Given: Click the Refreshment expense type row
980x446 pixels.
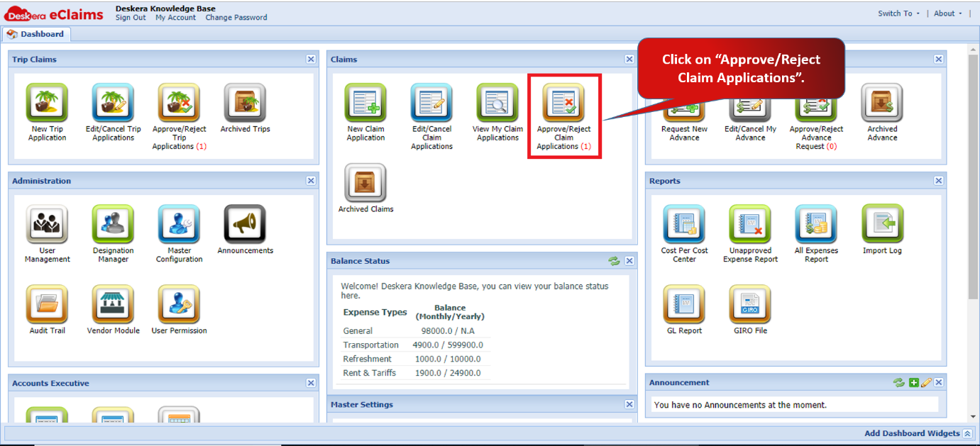Looking at the screenshot, I should (415, 359).
